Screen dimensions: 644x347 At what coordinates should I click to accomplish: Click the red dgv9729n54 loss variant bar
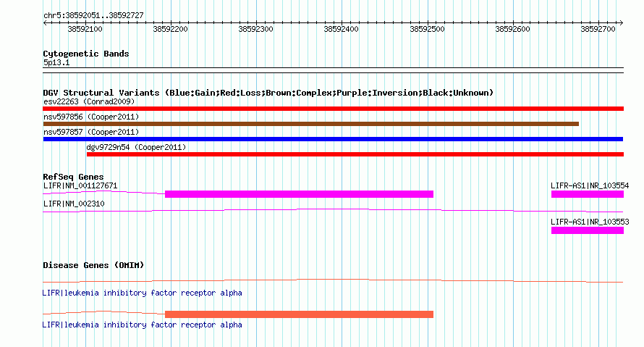pos(355,154)
